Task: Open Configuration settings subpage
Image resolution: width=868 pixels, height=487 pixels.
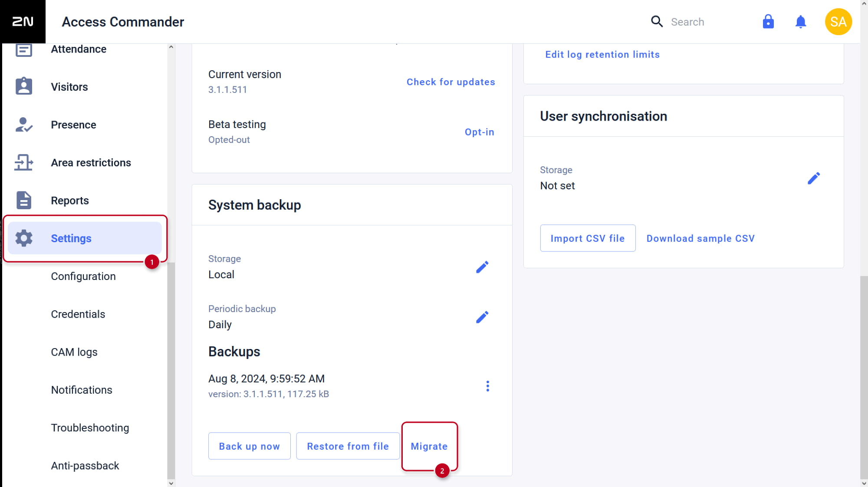Action: click(x=83, y=276)
